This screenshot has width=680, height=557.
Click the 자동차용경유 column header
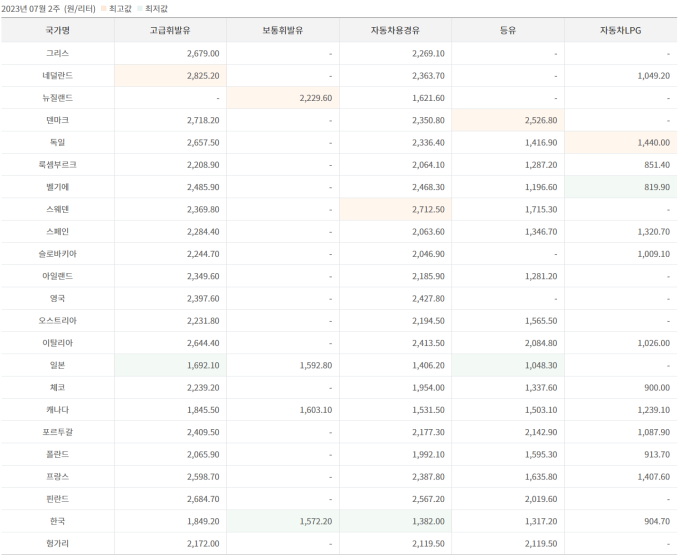[x=395, y=30]
